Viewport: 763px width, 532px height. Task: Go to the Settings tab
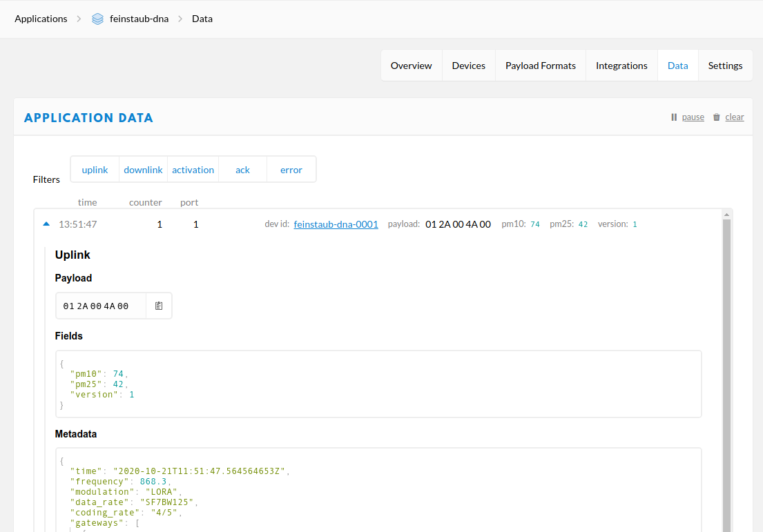point(725,65)
